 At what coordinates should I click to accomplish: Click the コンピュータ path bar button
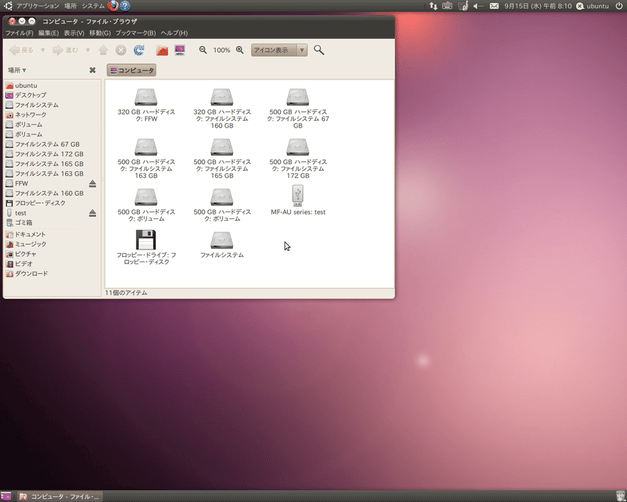[x=132, y=70]
